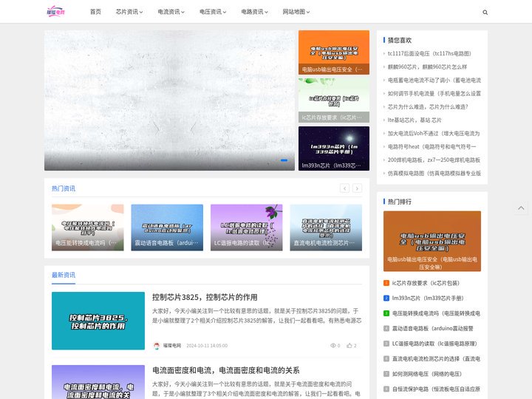The height and width of the screenshot is (399, 532).
Task: Click rank badge 1 beside ic芯片存放要求
Action: (x=386, y=283)
